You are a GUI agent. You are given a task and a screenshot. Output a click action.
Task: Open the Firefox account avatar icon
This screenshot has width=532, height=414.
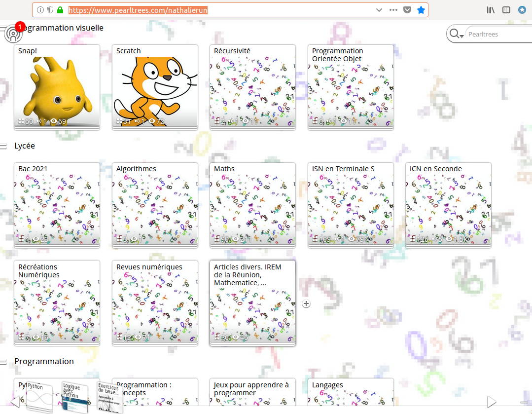click(522, 10)
